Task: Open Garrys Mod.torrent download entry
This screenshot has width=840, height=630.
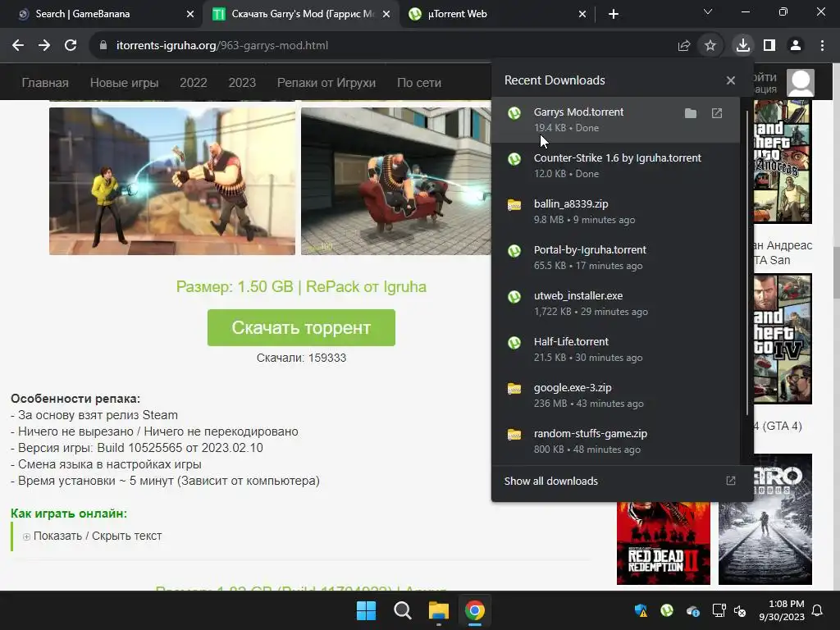Action: click(x=615, y=120)
